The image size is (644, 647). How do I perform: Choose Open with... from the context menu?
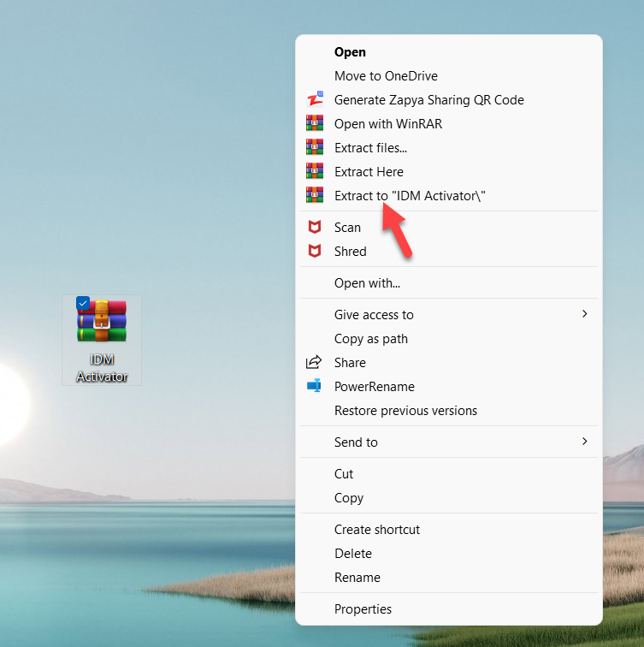pyautogui.click(x=367, y=283)
